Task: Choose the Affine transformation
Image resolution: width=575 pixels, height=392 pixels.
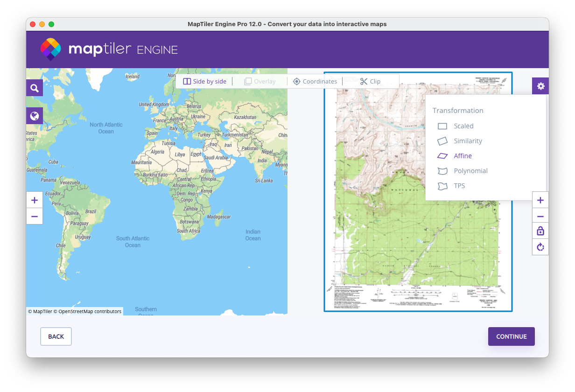Action: pos(463,156)
